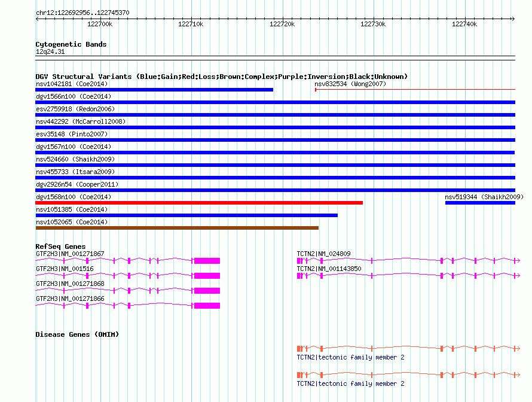Click the blue bar under nsv1051385

(186, 215)
